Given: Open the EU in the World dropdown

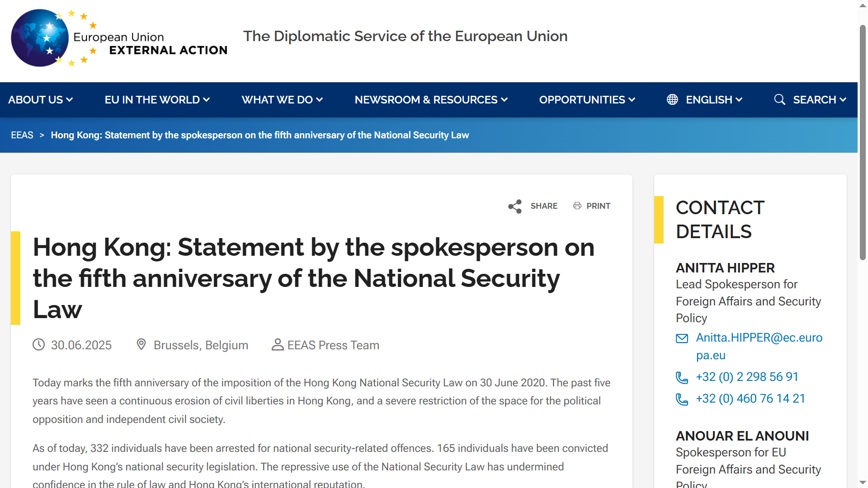Looking at the screenshot, I should (x=157, y=100).
